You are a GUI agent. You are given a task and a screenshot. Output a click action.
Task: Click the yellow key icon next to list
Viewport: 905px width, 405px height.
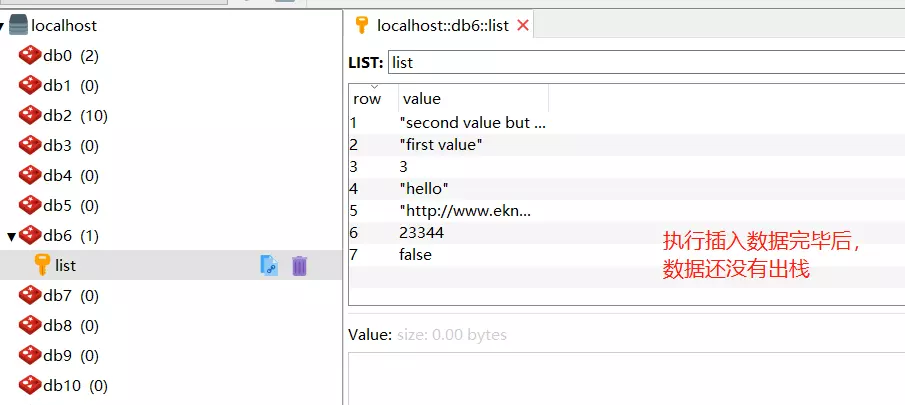(x=42, y=265)
